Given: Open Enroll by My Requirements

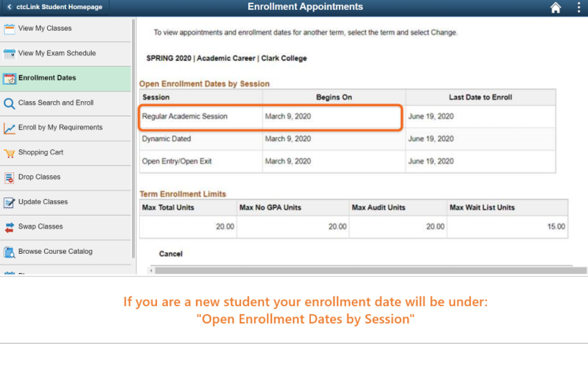Looking at the screenshot, I should click(60, 127).
